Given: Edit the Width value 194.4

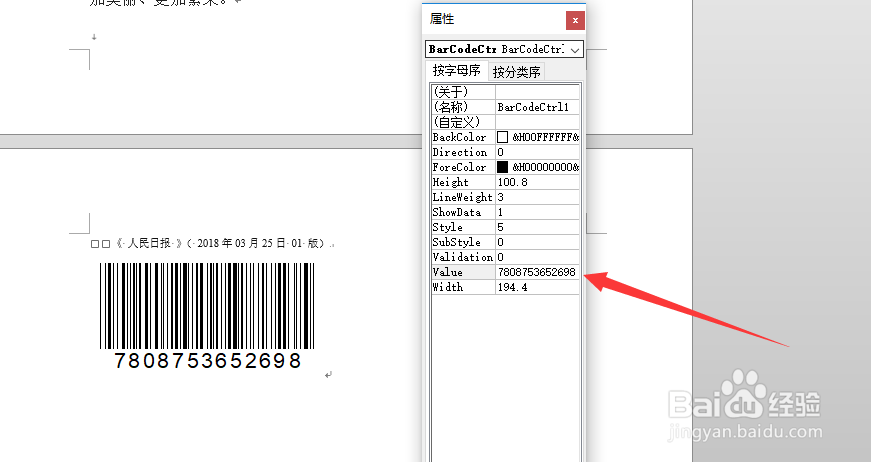Looking at the screenshot, I should (537, 287).
